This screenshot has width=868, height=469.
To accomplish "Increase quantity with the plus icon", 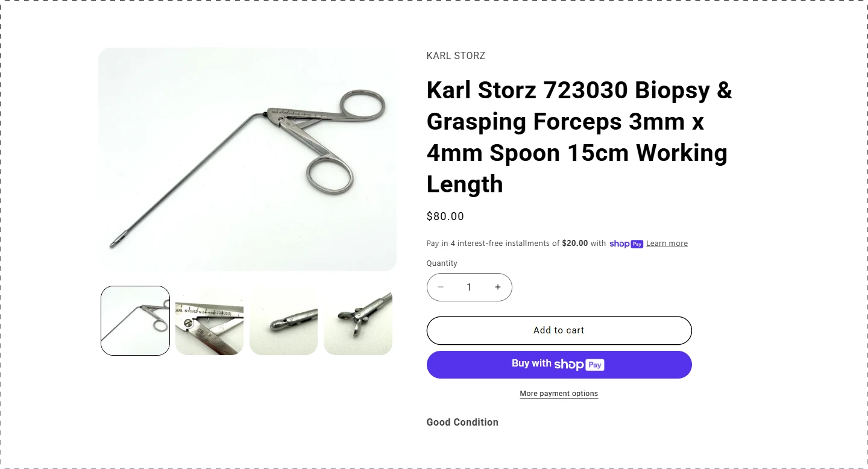I will tap(498, 287).
